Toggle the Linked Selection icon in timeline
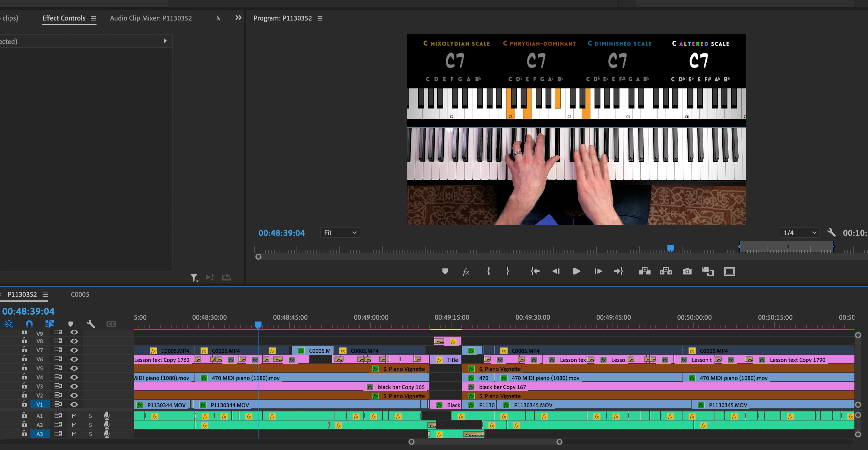The height and width of the screenshot is (450, 868). [x=49, y=324]
